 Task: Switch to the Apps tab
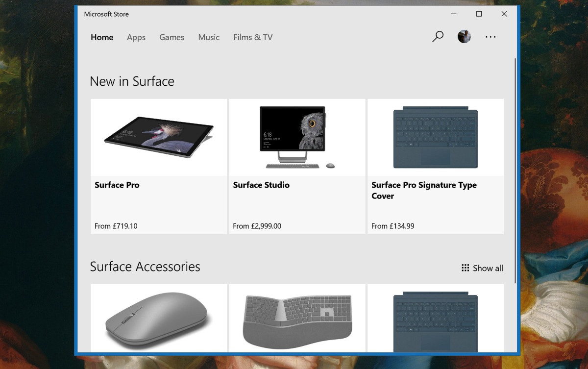136,37
